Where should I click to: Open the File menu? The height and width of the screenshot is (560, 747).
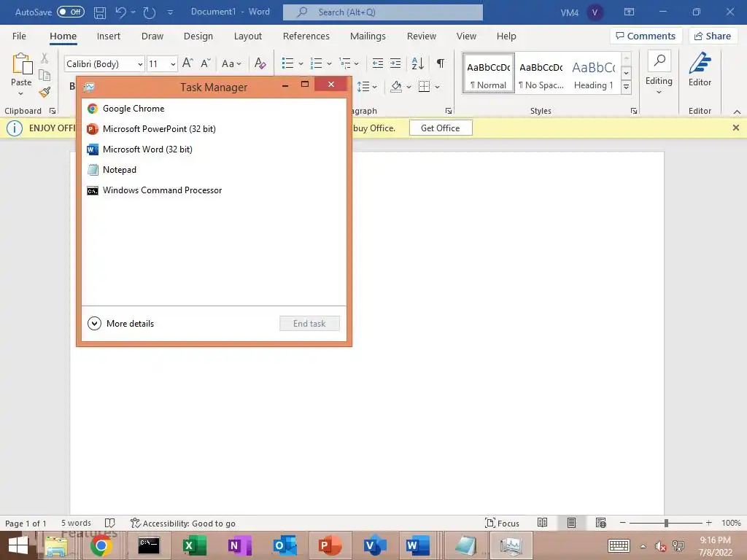point(19,36)
